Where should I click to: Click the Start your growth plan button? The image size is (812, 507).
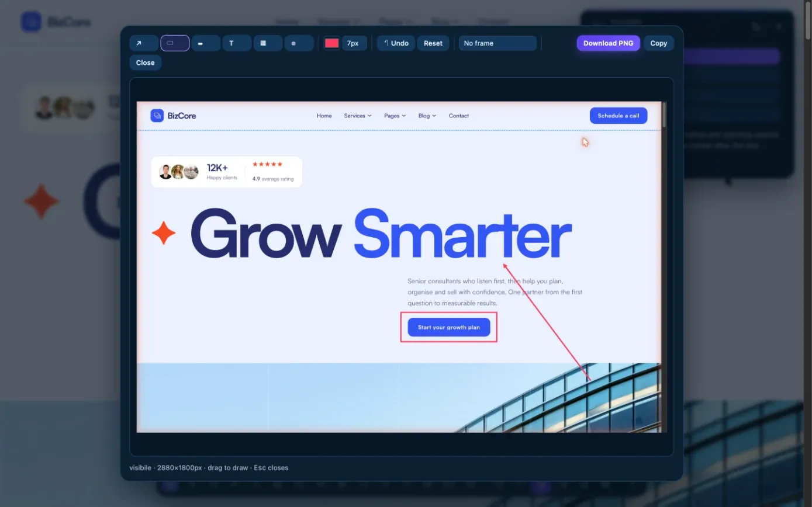(x=449, y=327)
